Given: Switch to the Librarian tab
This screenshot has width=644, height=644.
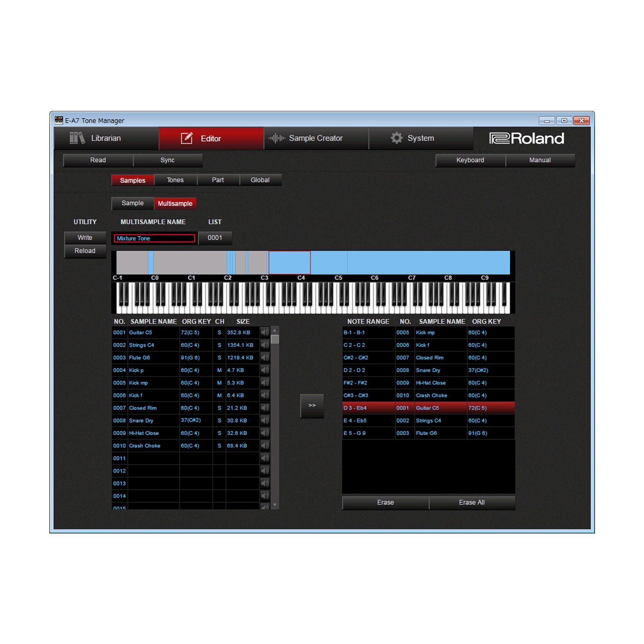Looking at the screenshot, I should coord(106,138).
